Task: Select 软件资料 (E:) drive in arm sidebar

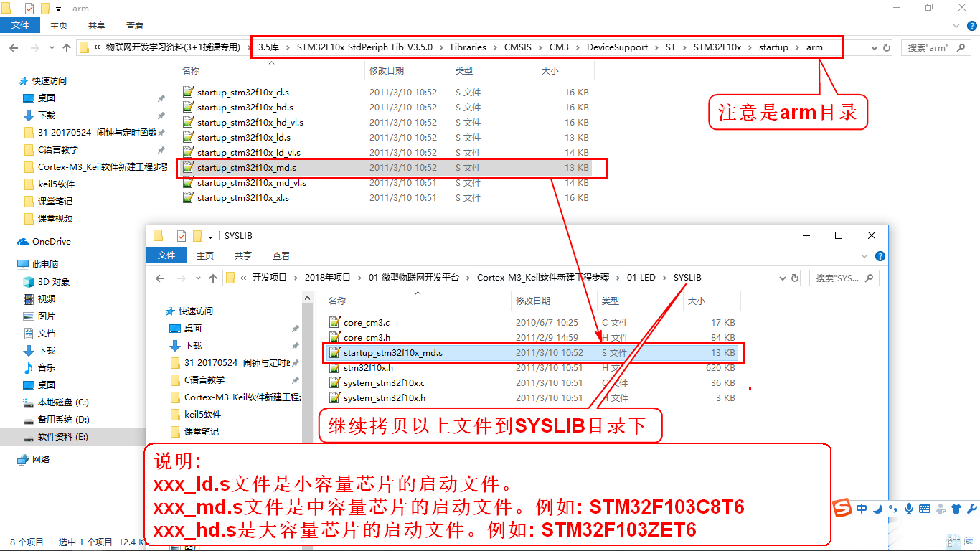Action: pyautogui.click(x=63, y=437)
